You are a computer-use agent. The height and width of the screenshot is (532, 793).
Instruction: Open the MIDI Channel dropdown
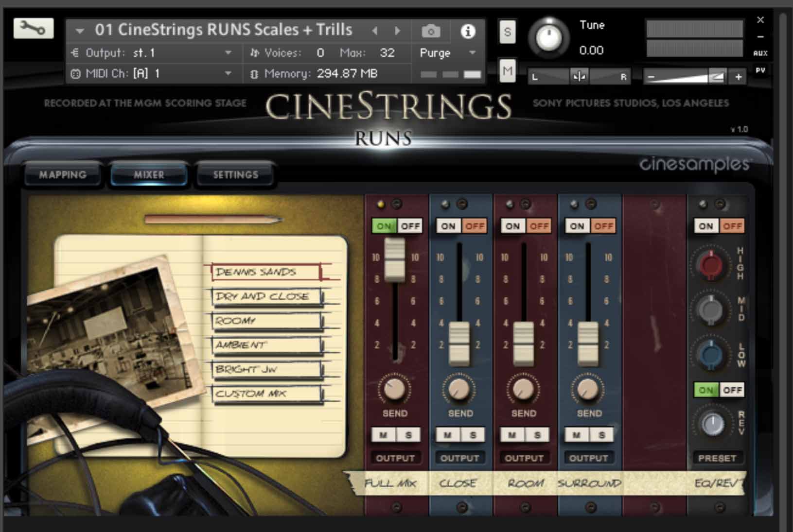pyautogui.click(x=227, y=73)
